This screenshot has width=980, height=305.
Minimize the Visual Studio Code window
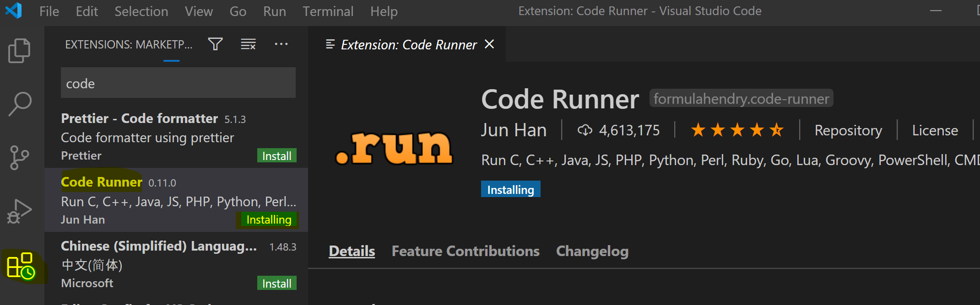(936, 11)
